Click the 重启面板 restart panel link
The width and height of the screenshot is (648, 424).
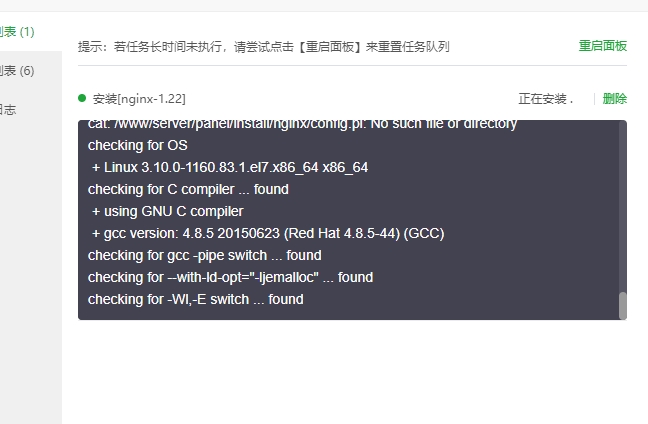[x=603, y=46]
